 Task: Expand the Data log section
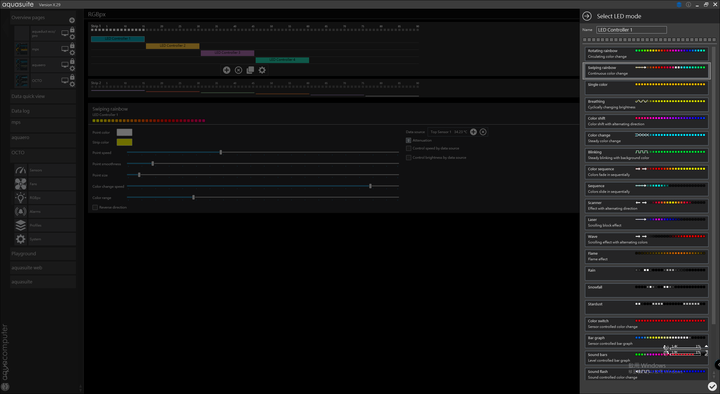coord(43,111)
